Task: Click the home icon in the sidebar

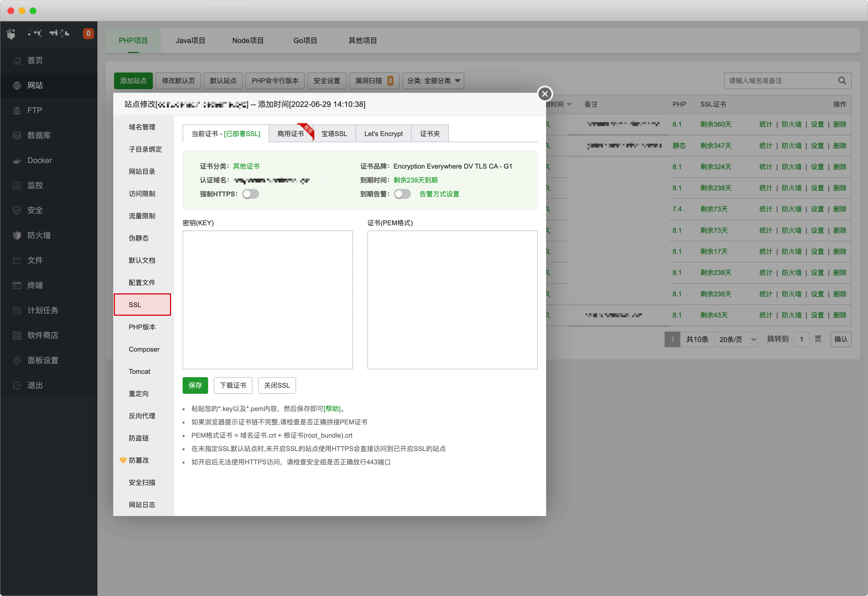Action: pos(17,60)
